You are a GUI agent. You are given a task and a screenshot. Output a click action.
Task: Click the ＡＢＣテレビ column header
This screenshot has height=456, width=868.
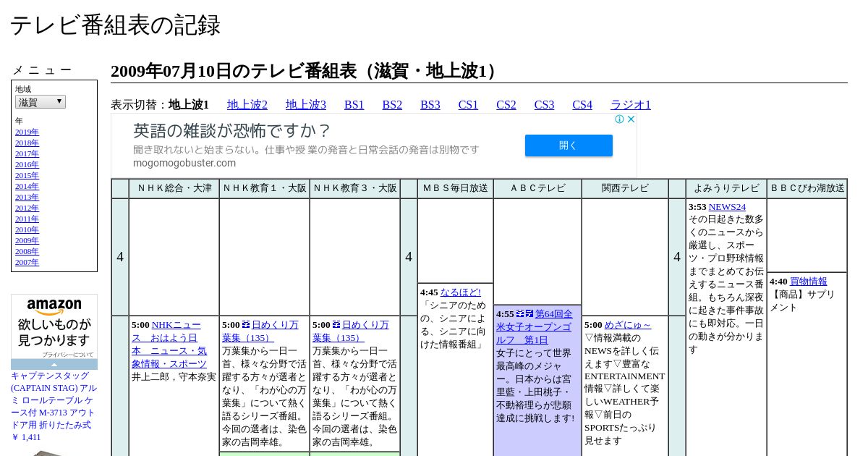(x=537, y=188)
